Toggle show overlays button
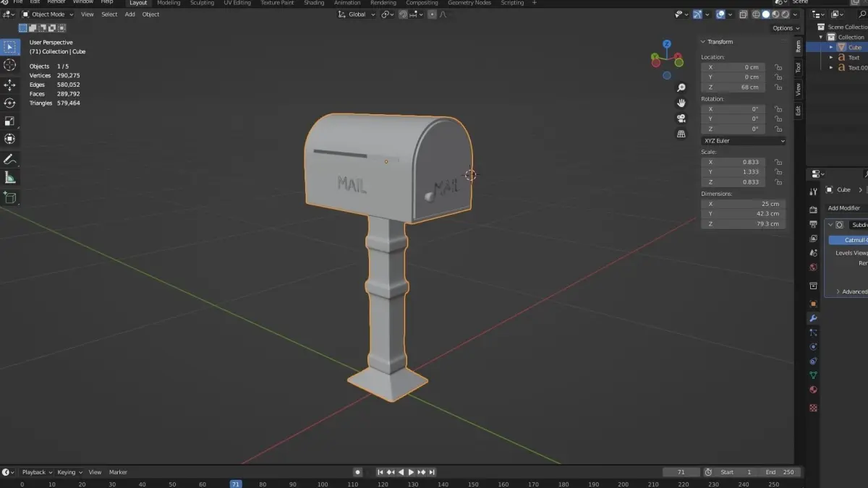 click(720, 14)
